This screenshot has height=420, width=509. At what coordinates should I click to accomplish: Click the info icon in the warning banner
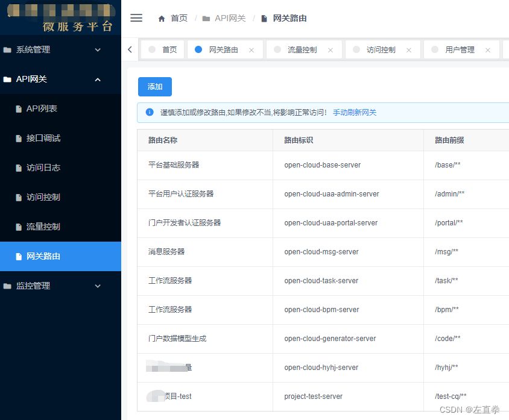[149, 112]
